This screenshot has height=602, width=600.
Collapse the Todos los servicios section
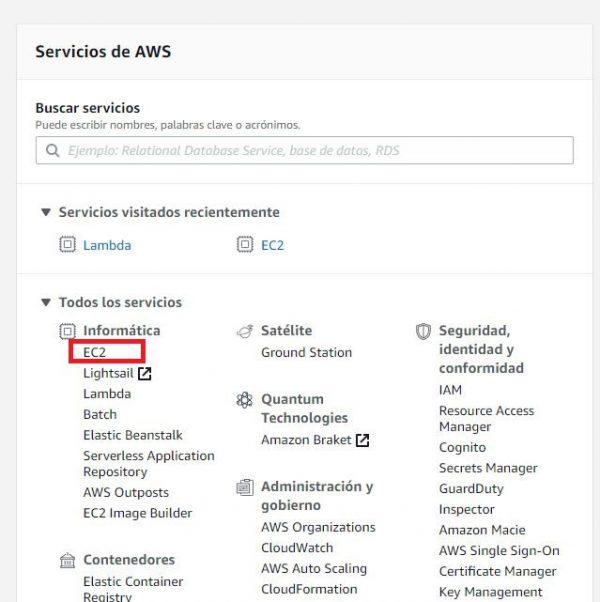pos(45,302)
